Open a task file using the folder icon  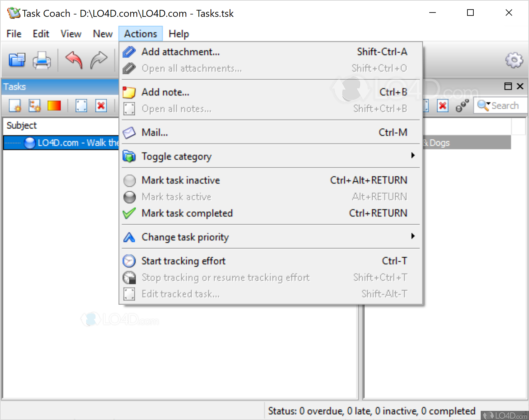[x=16, y=60]
